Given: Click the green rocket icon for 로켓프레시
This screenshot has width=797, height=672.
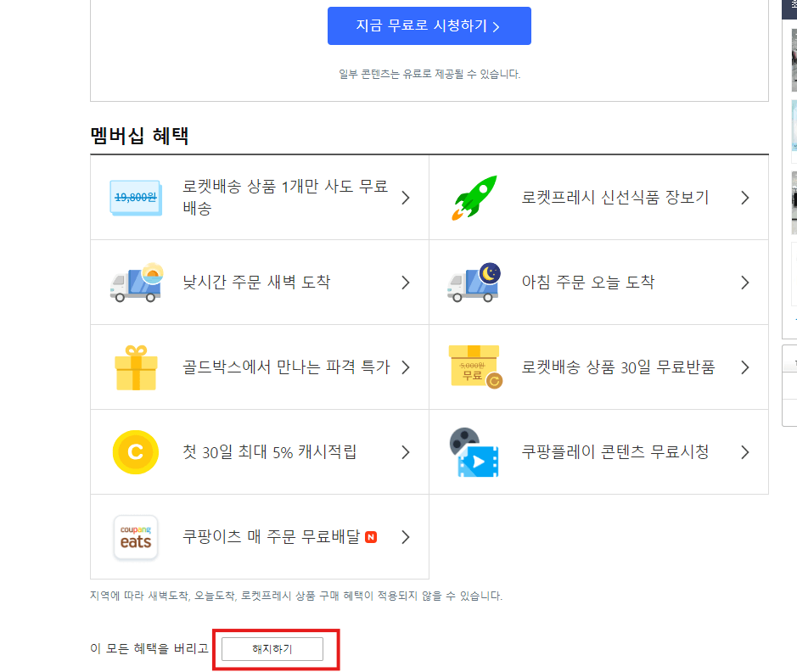Looking at the screenshot, I should coord(474,198).
